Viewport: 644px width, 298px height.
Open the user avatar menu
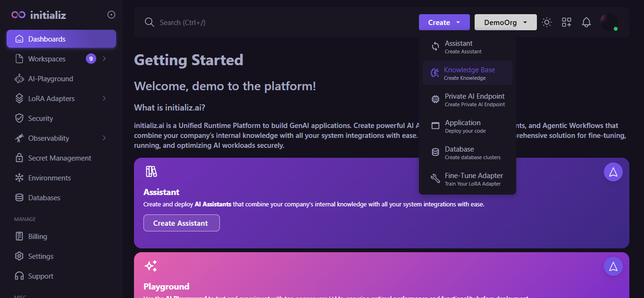coord(609,22)
